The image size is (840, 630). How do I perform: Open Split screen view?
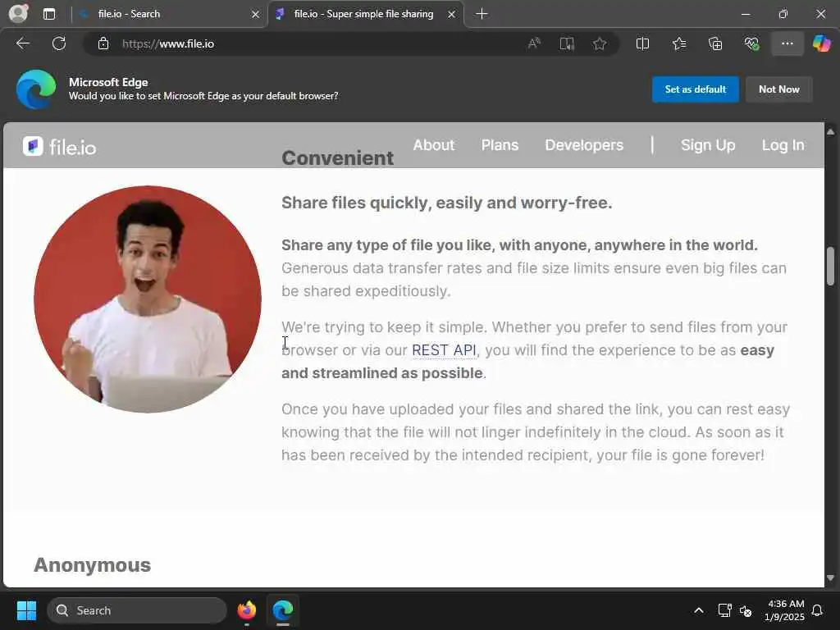click(642, 43)
